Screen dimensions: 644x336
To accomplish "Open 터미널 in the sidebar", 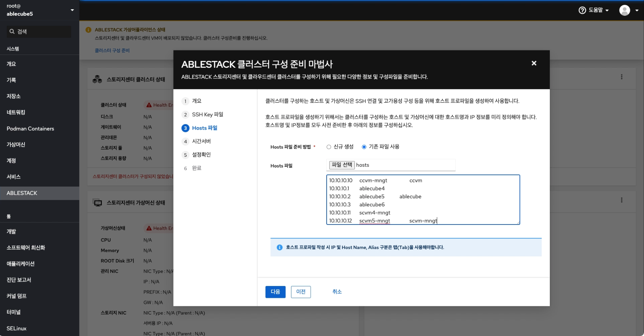I will pos(40,312).
